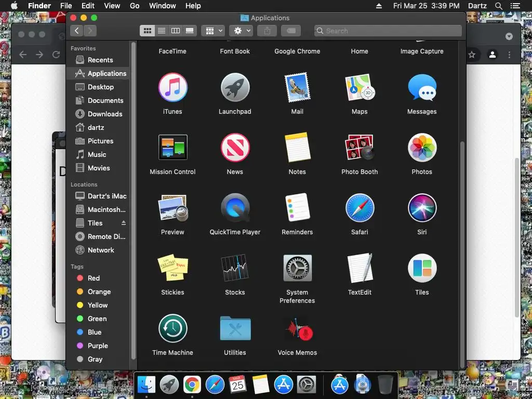Open the Go menu

(x=135, y=6)
